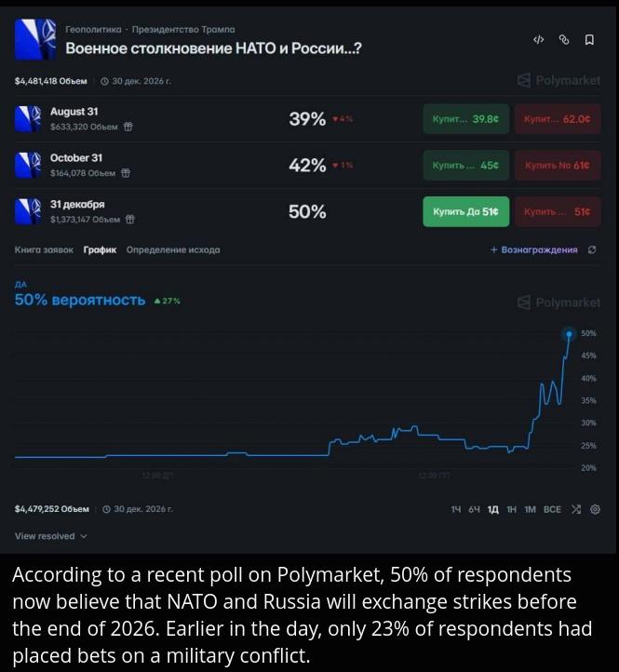Click the refresh icon next to Вознаграждения
The image size is (619, 672).
click(592, 249)
